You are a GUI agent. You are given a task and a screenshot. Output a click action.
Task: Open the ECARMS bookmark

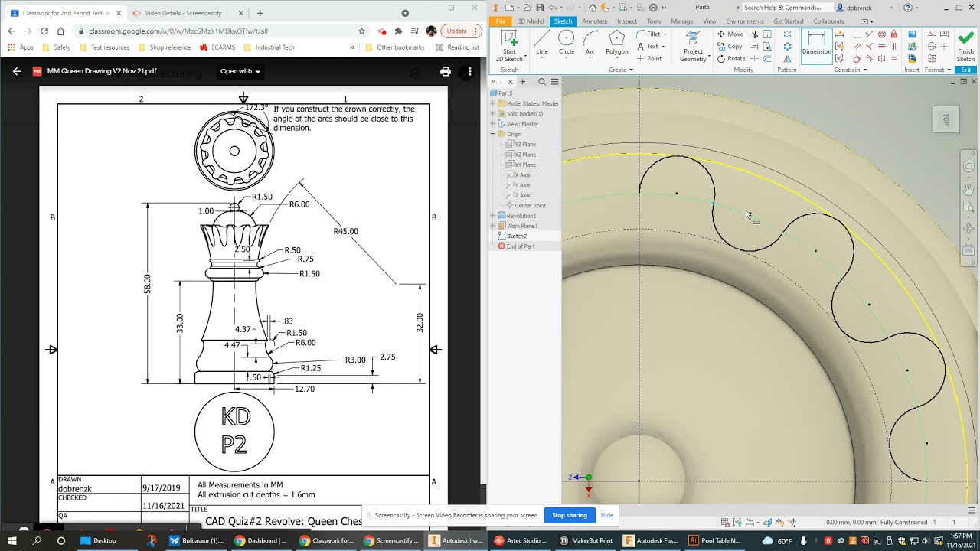tap(217, 47)
